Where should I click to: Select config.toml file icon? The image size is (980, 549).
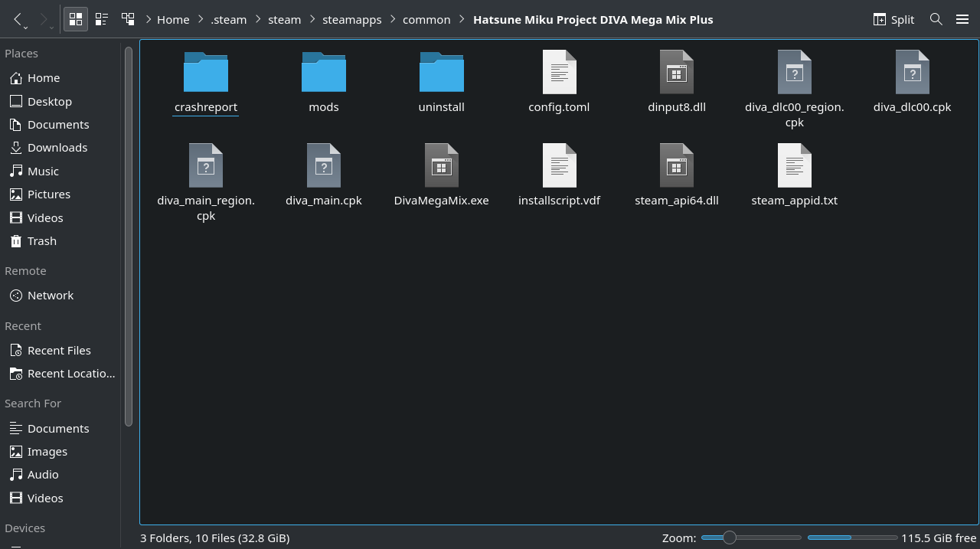tap(560, 72)
